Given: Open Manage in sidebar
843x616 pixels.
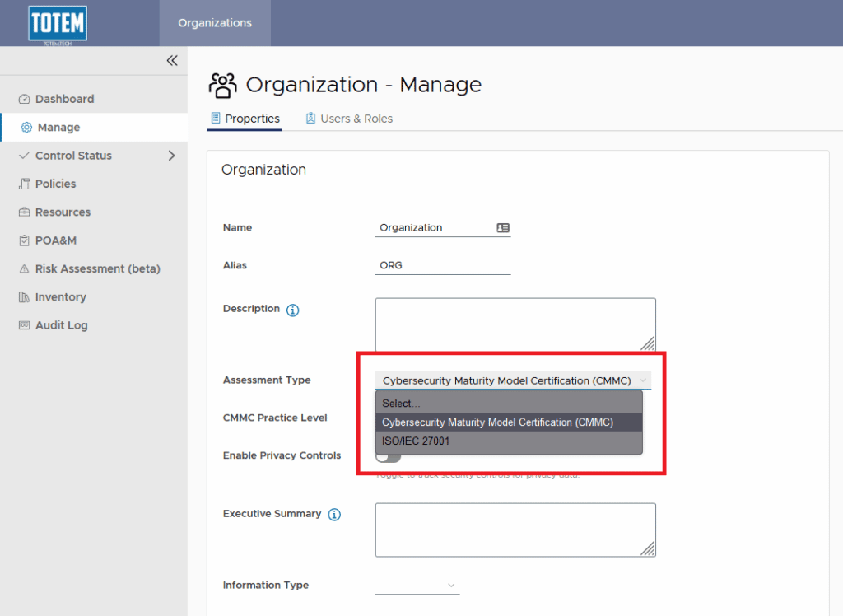Looking at the screenshot, I should 94,128.
